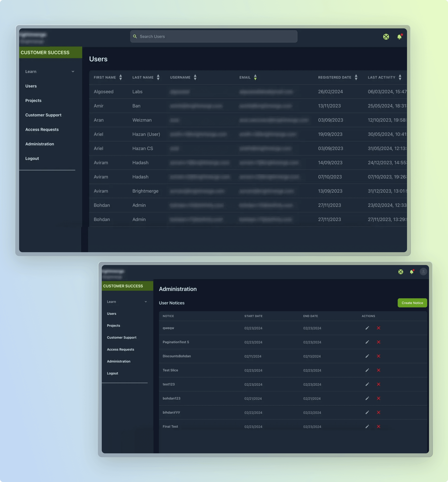Screen dimensions: 448x482
Task: Open Projects in Users window sidebar
Action: pos(33,101)
